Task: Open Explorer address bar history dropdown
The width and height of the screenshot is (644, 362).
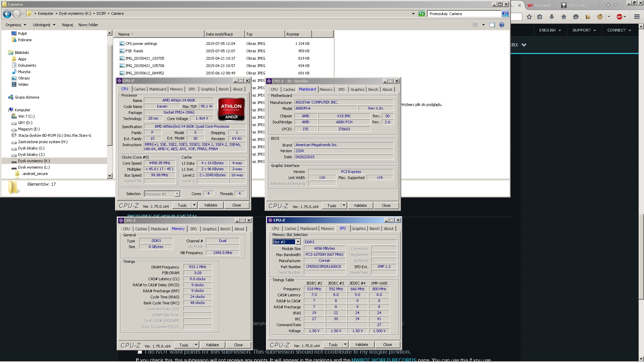Action: [x=413, y=14]
